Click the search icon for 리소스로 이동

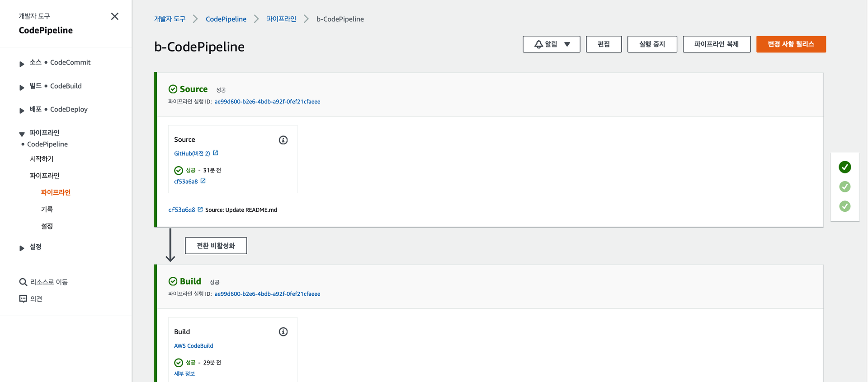(23, 282)
